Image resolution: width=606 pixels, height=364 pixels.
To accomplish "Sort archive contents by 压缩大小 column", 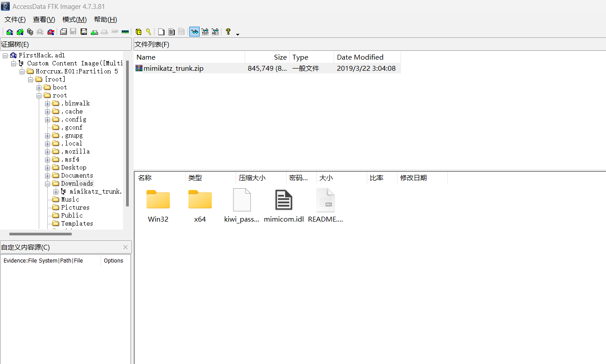I will tap(261, 178).
